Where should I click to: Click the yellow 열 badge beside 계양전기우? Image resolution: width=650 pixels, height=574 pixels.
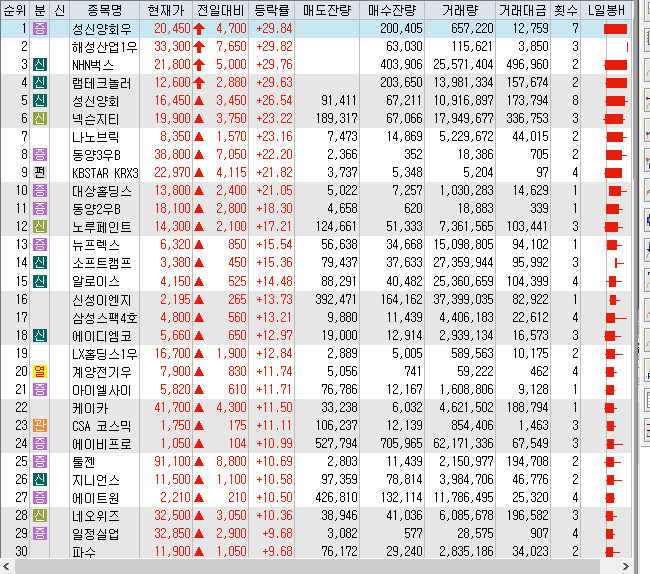(40, 371)
